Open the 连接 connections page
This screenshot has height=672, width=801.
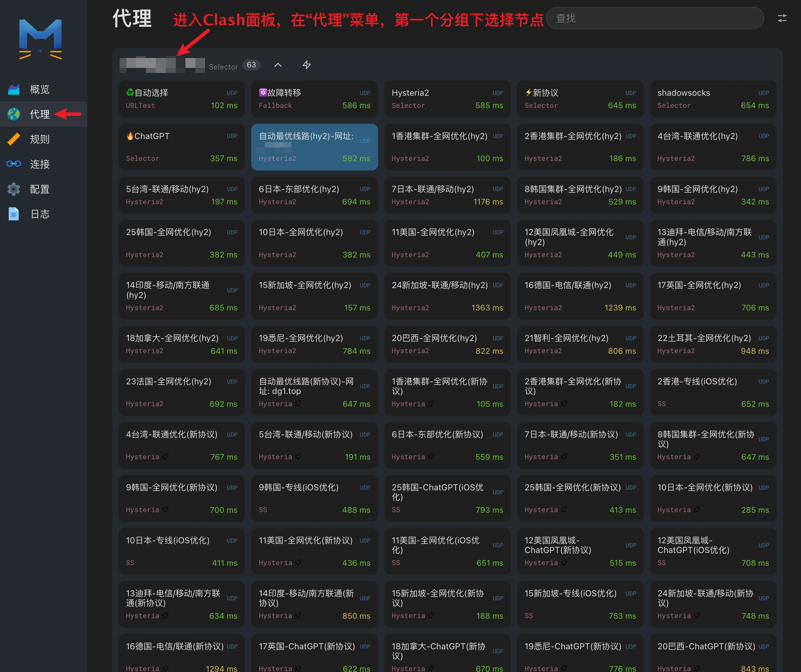tap(39, 164)
